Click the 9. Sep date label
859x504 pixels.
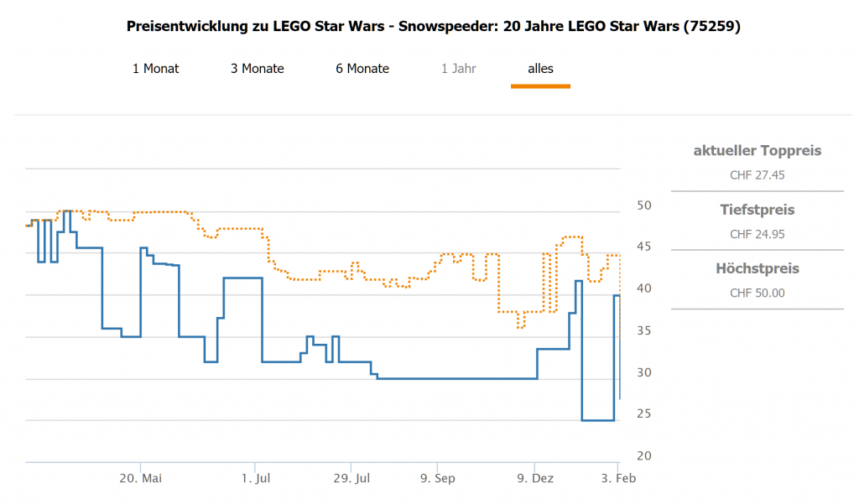click(437, 479)
